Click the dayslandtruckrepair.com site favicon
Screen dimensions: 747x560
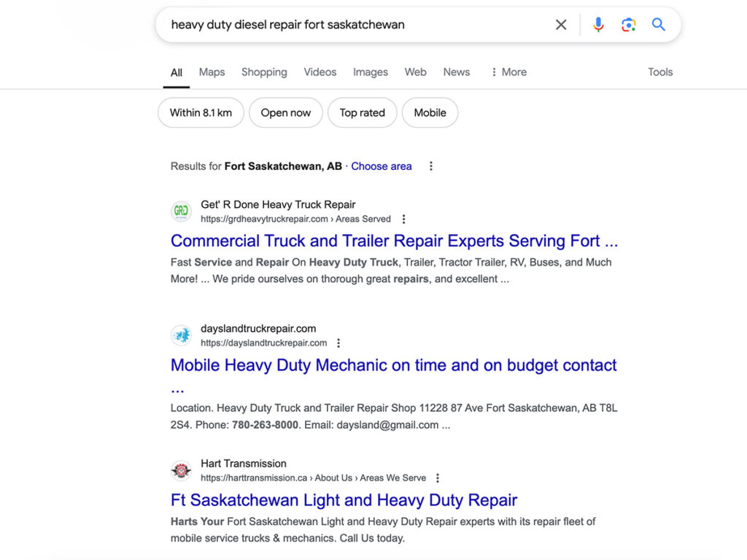pos(181,335)
